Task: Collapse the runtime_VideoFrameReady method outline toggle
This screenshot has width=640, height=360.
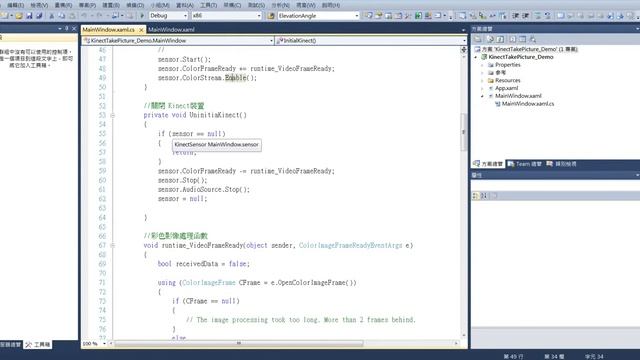Action: coord(112,246)
